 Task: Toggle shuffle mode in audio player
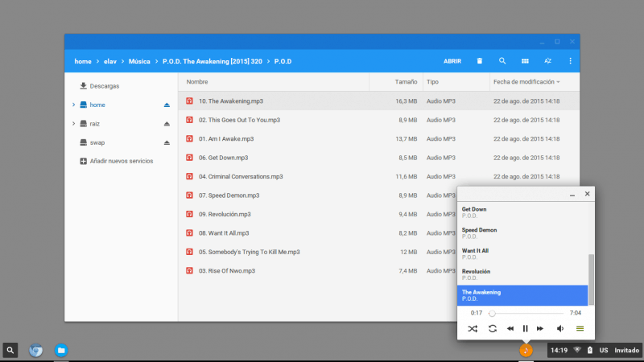tap(473, 328)
